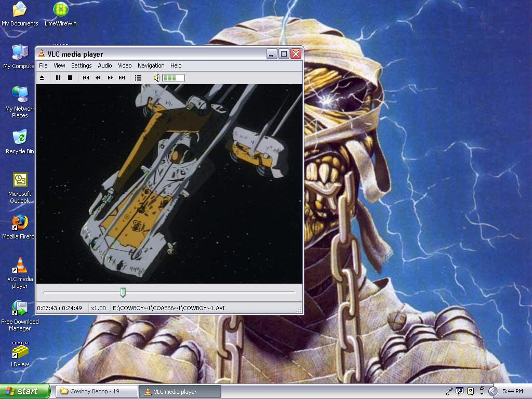Minimize the VLC media player window
532x399 pixels.
(272, 54)
